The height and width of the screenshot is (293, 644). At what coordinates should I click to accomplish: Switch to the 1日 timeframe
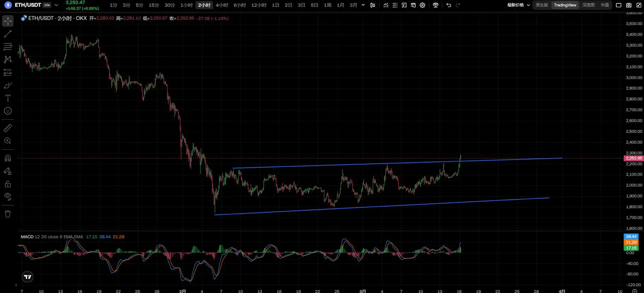[275, 5]
